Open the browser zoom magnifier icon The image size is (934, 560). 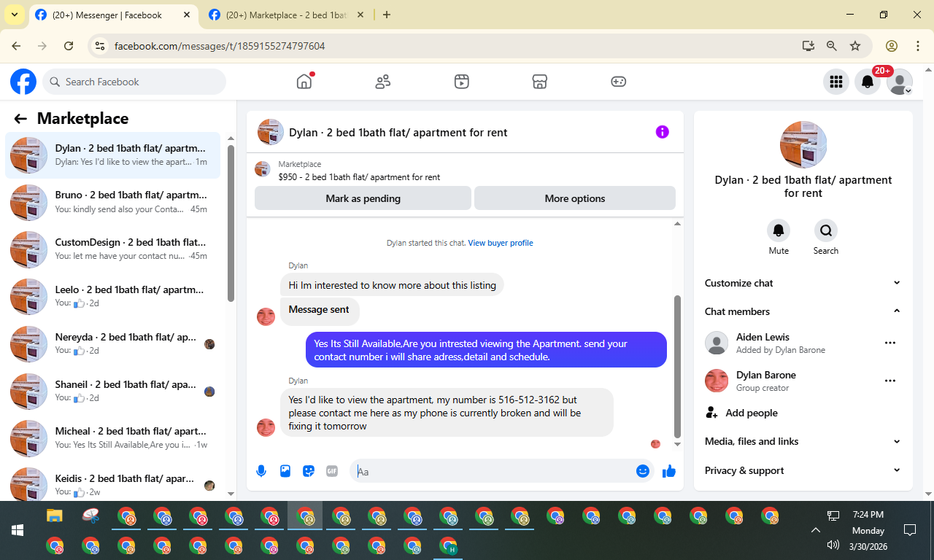click(x=831, y=46)
